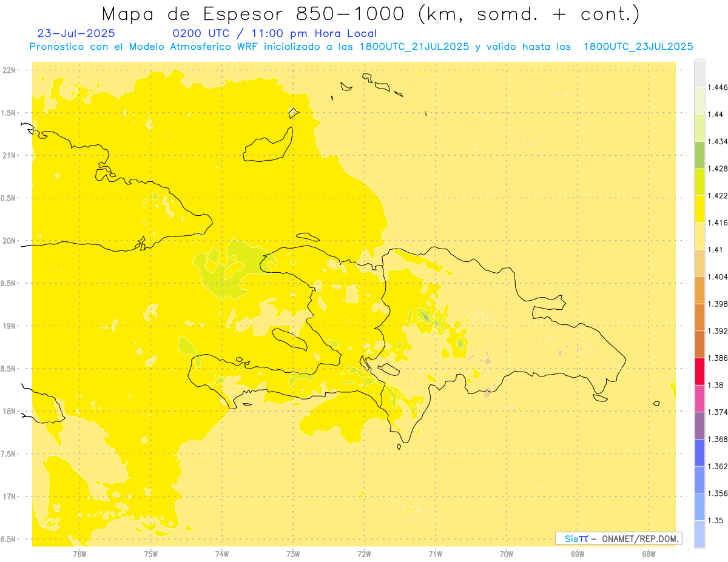Click the date '23-Jul-2025'
728x562 pixels.
pos(76,33)
